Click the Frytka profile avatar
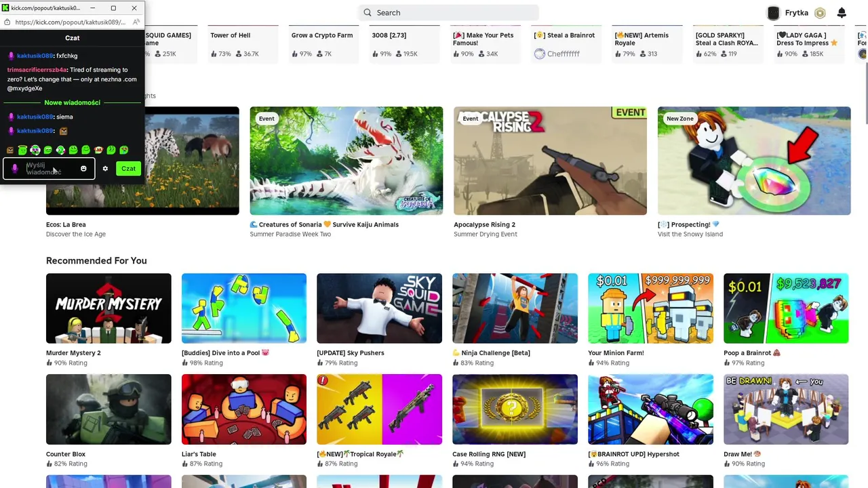Image resolution: width=868 pixels, height=488 pixels. click(x=774, y=13)
